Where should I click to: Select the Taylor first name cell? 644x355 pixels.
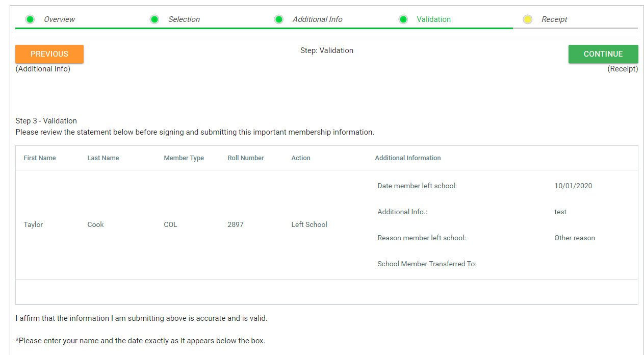33,224
